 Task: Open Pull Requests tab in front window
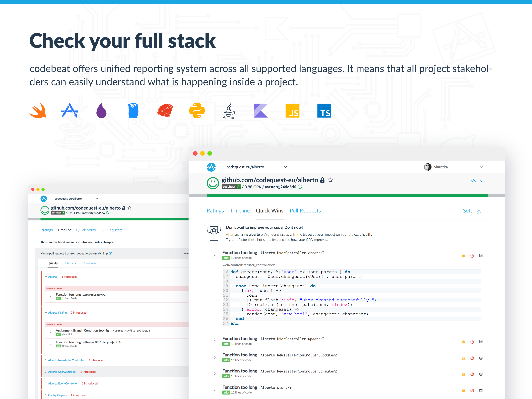305,211
